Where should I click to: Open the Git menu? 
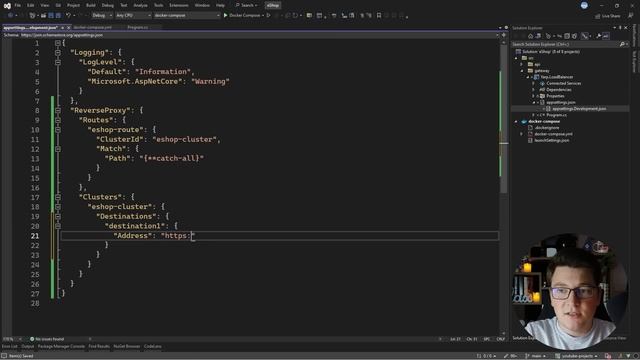point(58,5)
